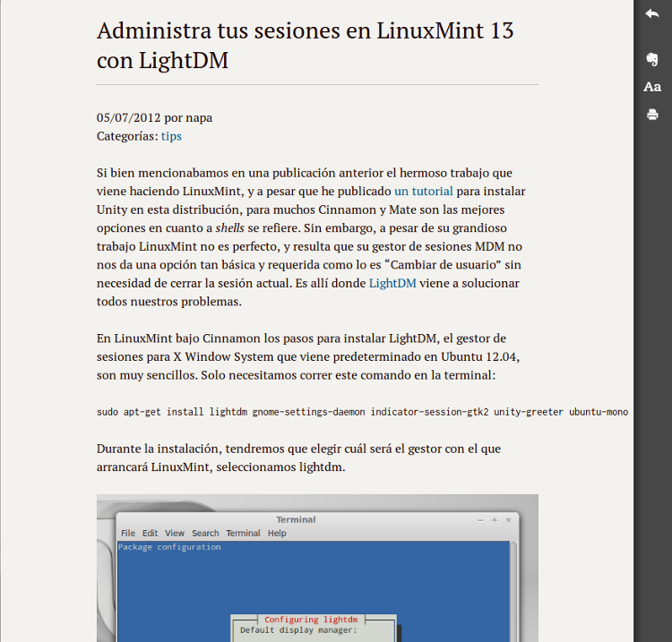Image resolution: width=672 pixels, height=642 pixels.
Task: Open Search menu in Terminal screenshot
Action: [x=205, y=534]
